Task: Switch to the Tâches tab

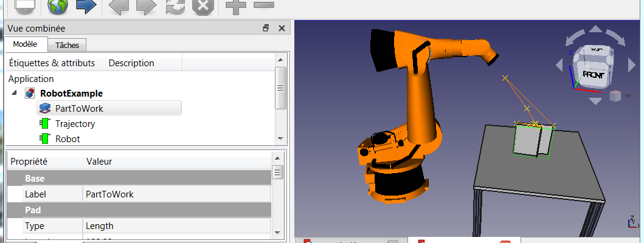Action: (x=67, y=45)
